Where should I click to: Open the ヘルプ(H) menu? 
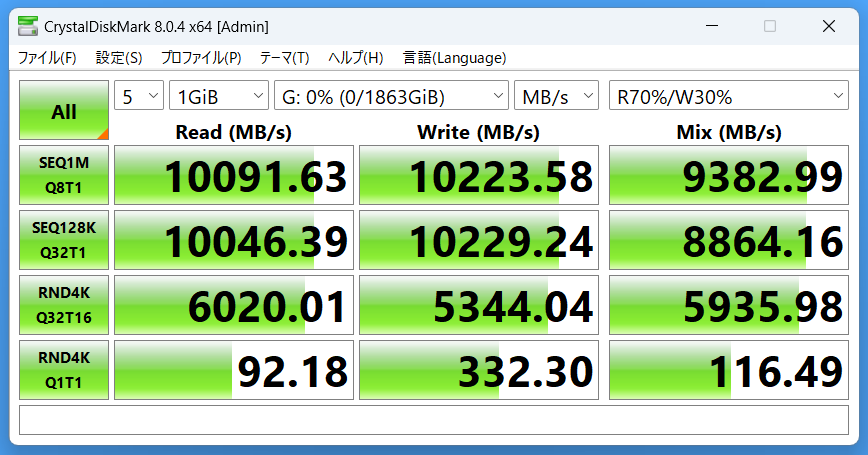click(x=355, y=58)
